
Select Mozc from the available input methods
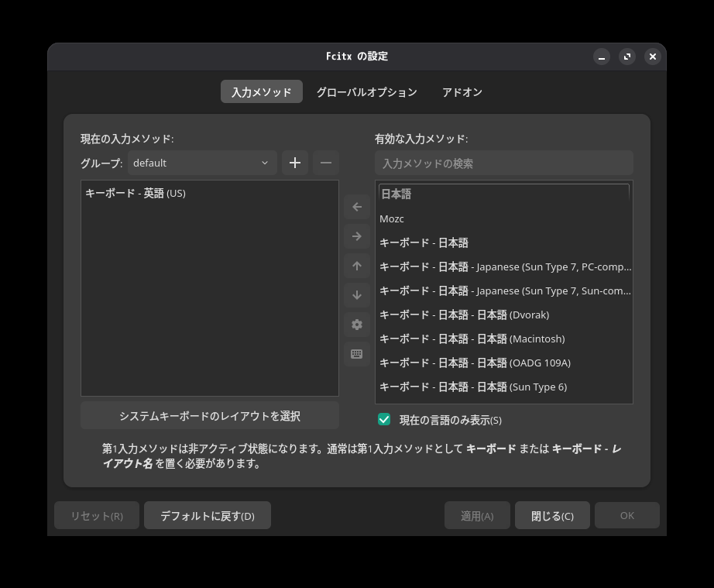coord(391,218)
